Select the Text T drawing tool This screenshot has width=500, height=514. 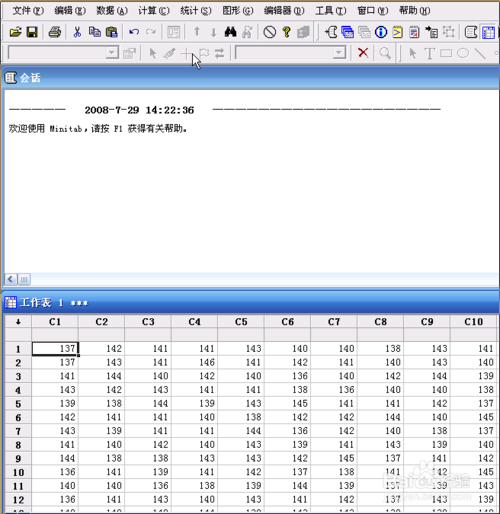(429, 53)
